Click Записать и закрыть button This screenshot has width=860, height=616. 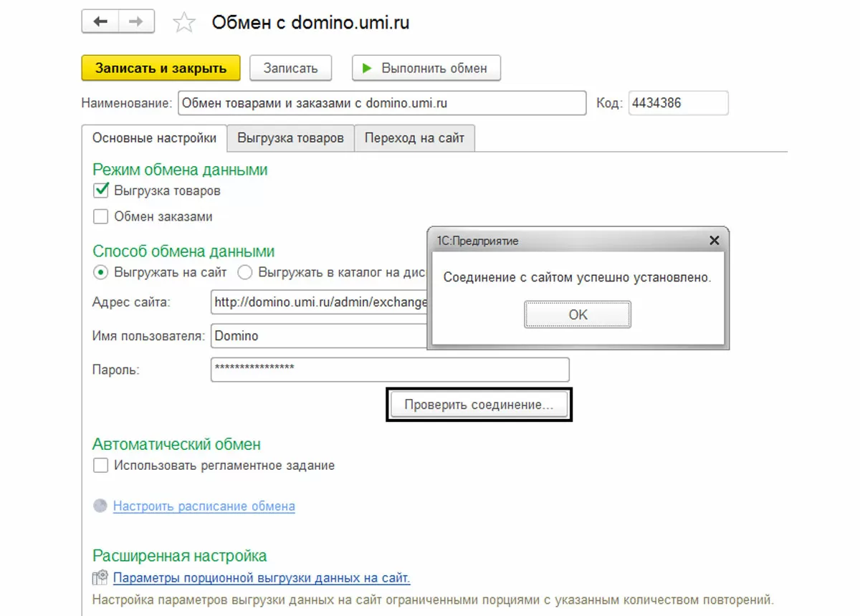click(161, 68)
